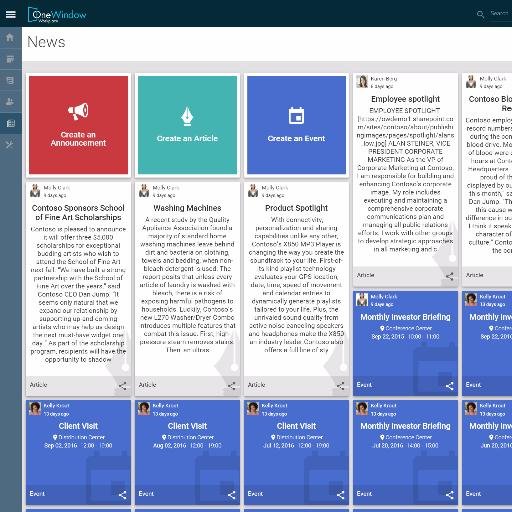
Task: Click avatar on Sep 22 Monthly Investor Briefing
Action: (362, 300)
